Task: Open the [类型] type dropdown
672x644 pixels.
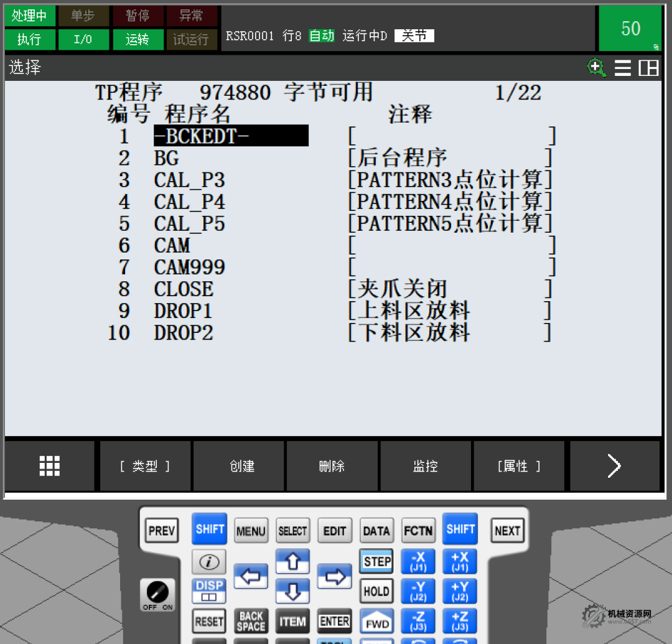Action: coord(145,466)
